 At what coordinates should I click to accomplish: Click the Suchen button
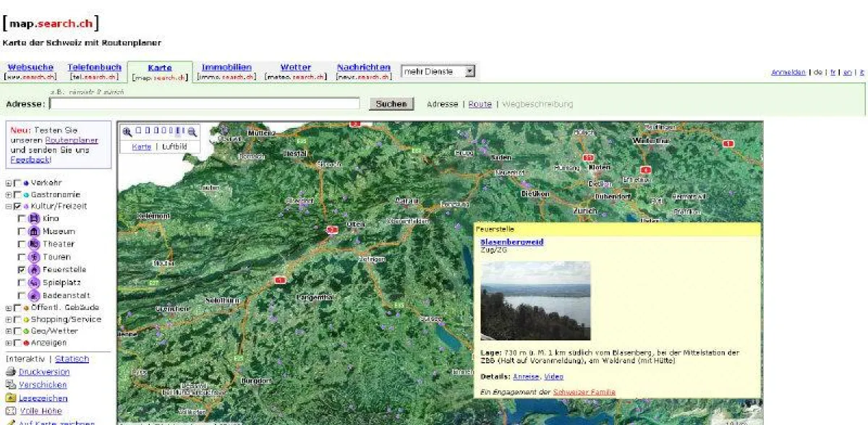392,104
